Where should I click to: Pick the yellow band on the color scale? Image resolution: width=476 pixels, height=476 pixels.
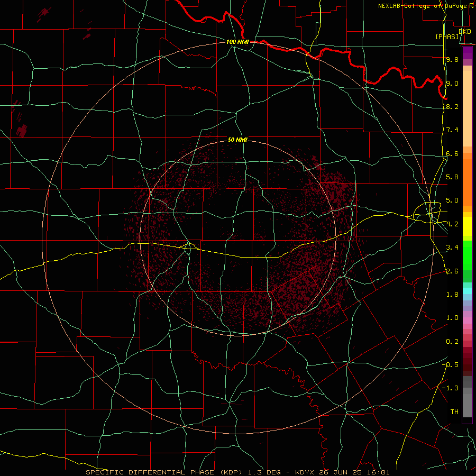[467, 226]
